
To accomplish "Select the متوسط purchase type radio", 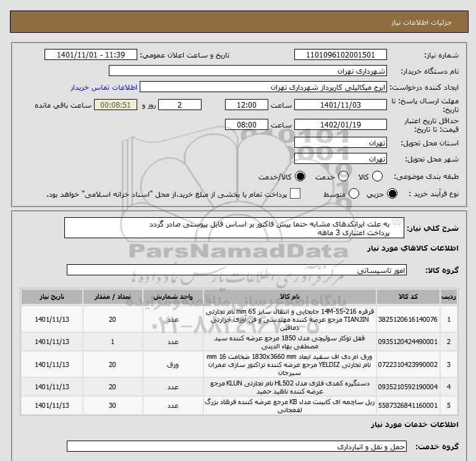I will pyautogui.click(x=354, y=194).
